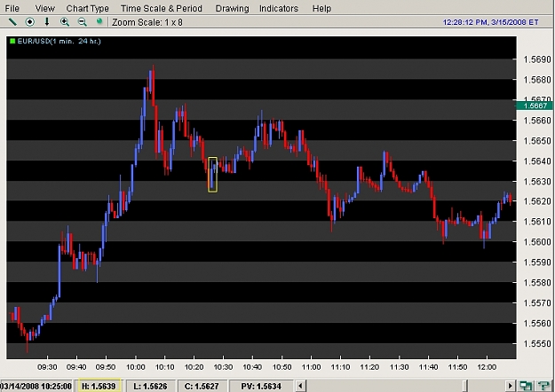Open the File menu
The height and width of the screenshot is (392, 555).
12,8
